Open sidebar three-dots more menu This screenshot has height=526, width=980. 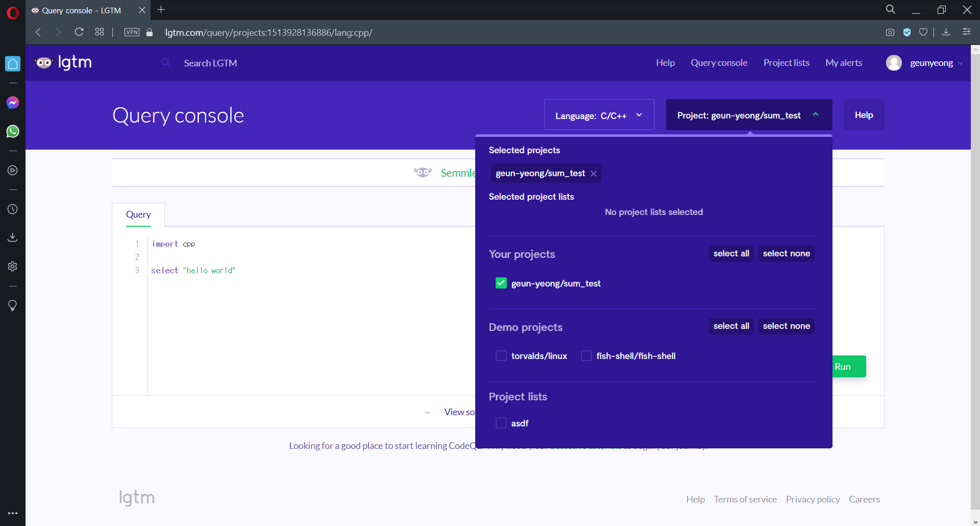tap(13, 513)
